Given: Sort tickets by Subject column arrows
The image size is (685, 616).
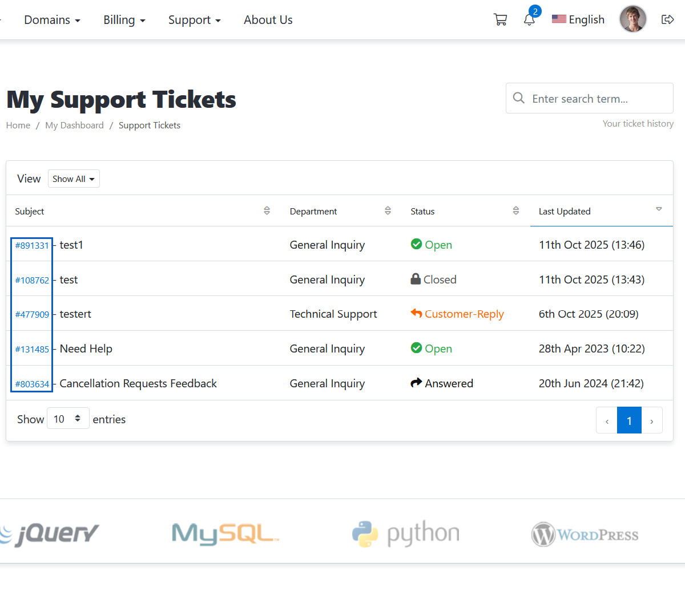Looking at the screenshot, I should pyautogui.click(x=267, y=211).
